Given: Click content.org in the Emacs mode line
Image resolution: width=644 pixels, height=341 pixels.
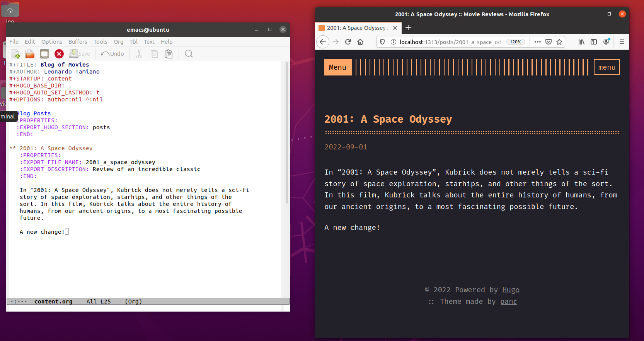Looking at the screenshot, I should (53, 302).
